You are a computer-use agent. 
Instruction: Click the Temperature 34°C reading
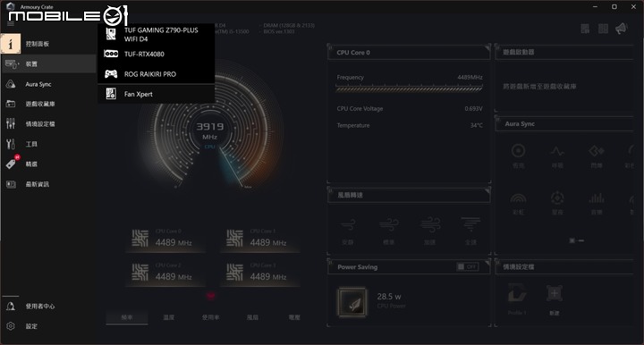click(410, 125)
